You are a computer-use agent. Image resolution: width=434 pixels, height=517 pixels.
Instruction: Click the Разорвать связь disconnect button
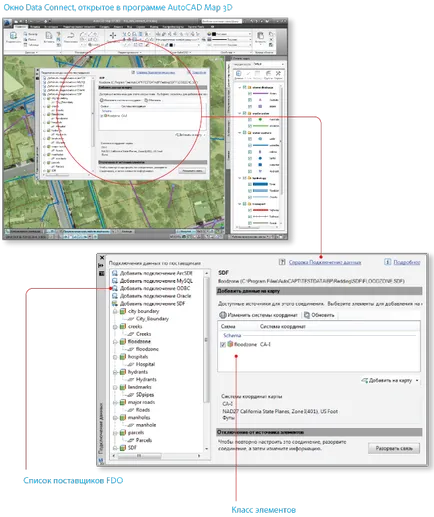tap(394, 448)
